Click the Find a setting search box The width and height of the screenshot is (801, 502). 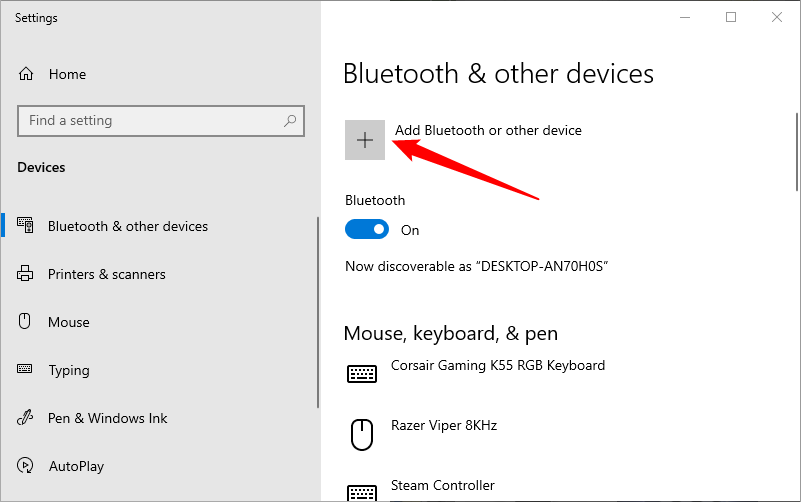coord(150,121)
